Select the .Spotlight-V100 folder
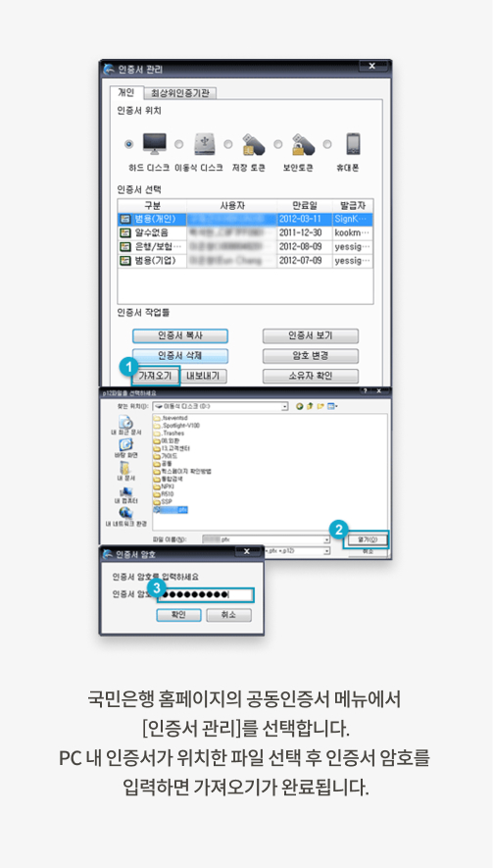The width and height of the screenshot is (493, 868). 177,426
